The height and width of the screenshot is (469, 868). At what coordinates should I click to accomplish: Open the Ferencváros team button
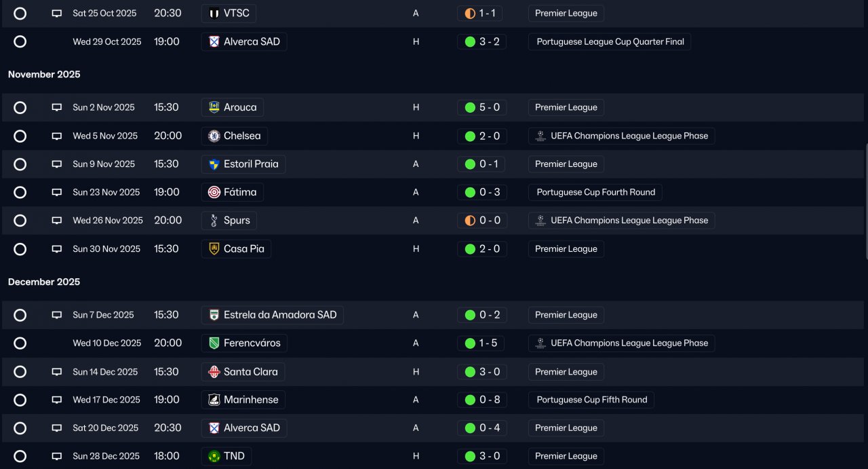[244, 343]
